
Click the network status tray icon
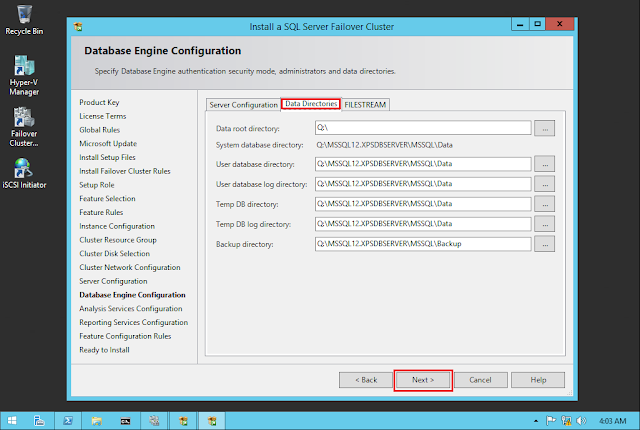566,421
